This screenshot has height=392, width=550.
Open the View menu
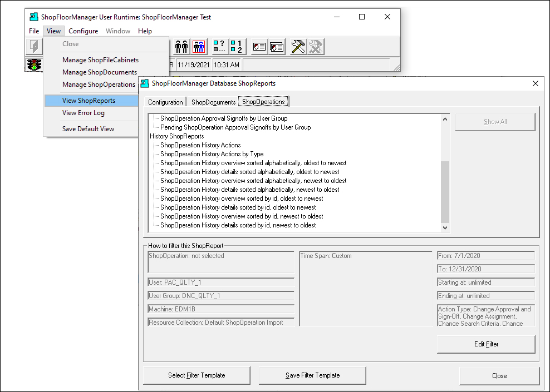[53, 31]
